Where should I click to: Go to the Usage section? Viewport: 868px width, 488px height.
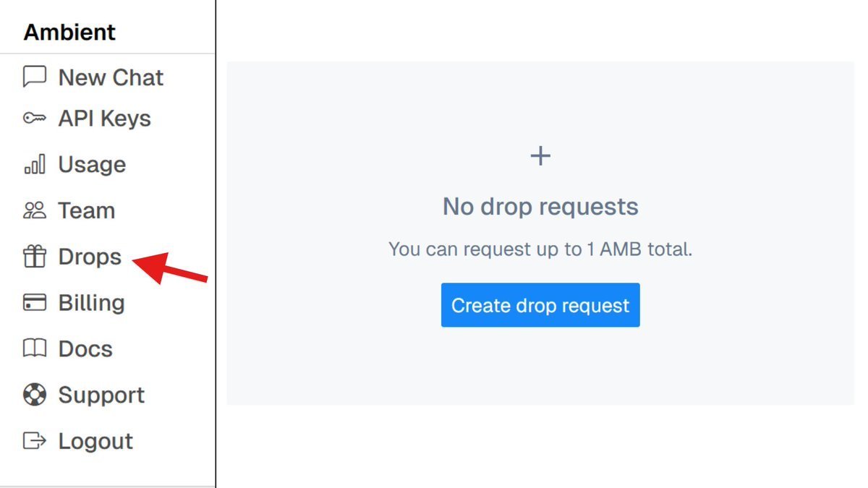point(92,165)
